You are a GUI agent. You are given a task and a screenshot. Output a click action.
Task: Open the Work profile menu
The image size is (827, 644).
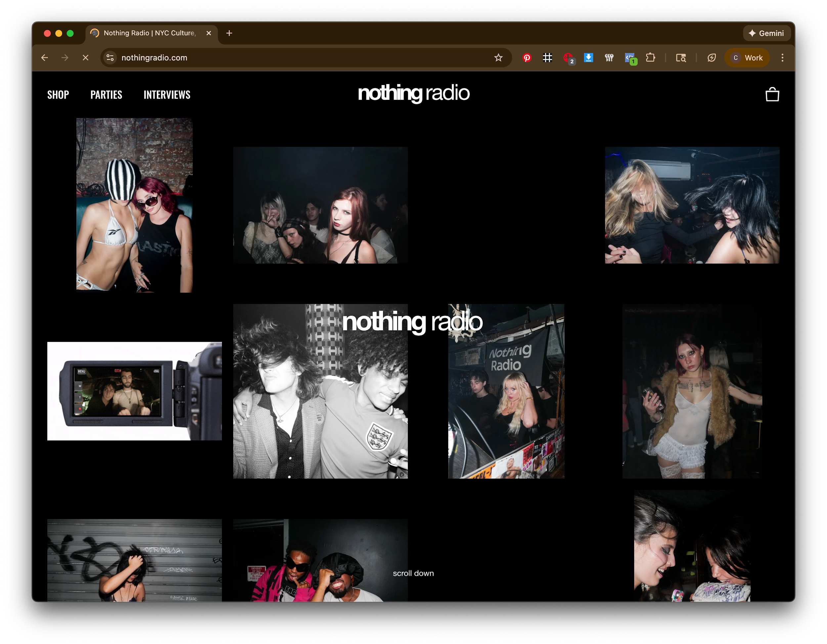click(747, 58)
